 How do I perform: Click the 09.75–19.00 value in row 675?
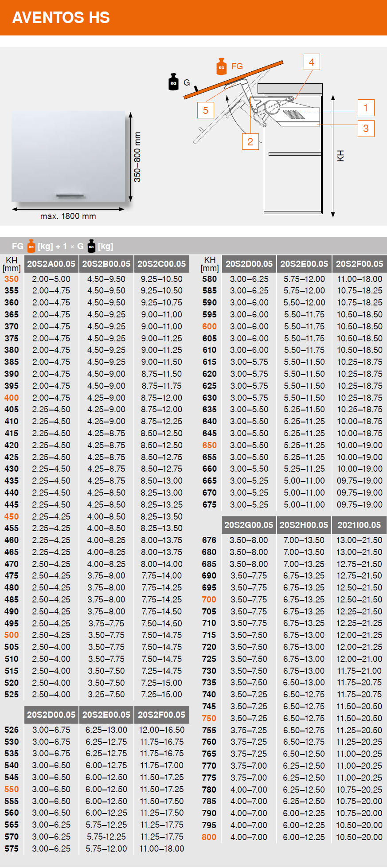[360, 504]
